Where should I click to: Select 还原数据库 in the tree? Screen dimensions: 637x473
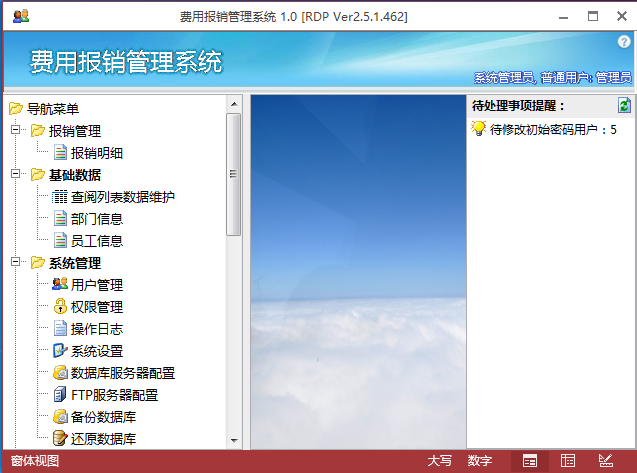point(103,438)
